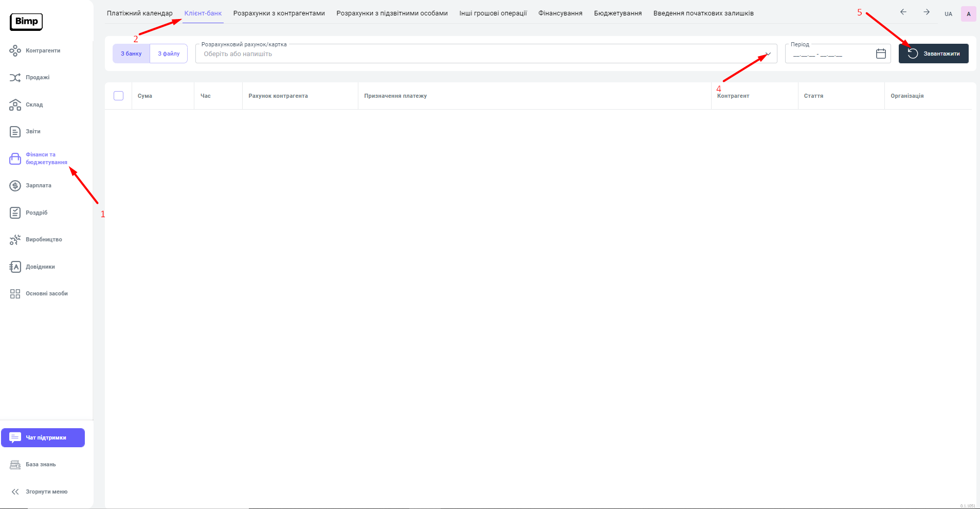Open the Виробництво production icon
980x509 pixels.
(15, 240)
